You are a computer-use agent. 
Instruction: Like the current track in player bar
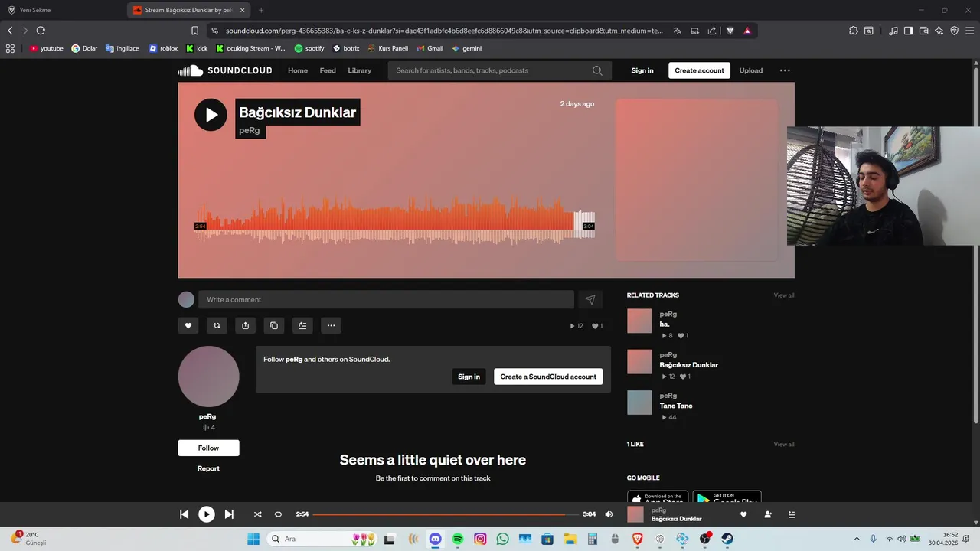pos(743,514)
